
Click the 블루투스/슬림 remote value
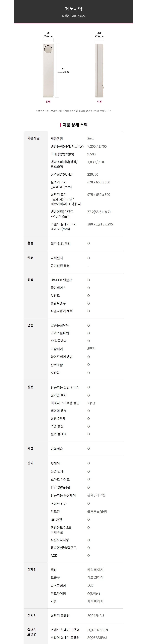(97, 511)
